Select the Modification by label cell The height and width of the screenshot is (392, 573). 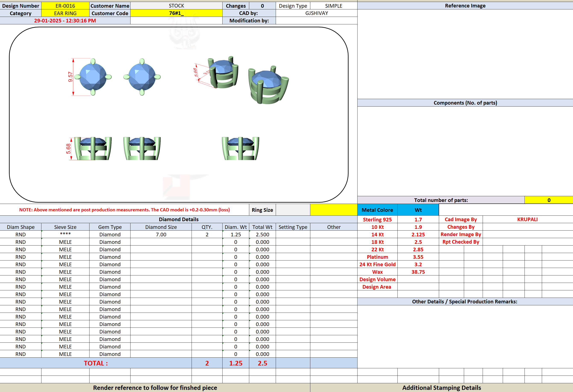249,20
